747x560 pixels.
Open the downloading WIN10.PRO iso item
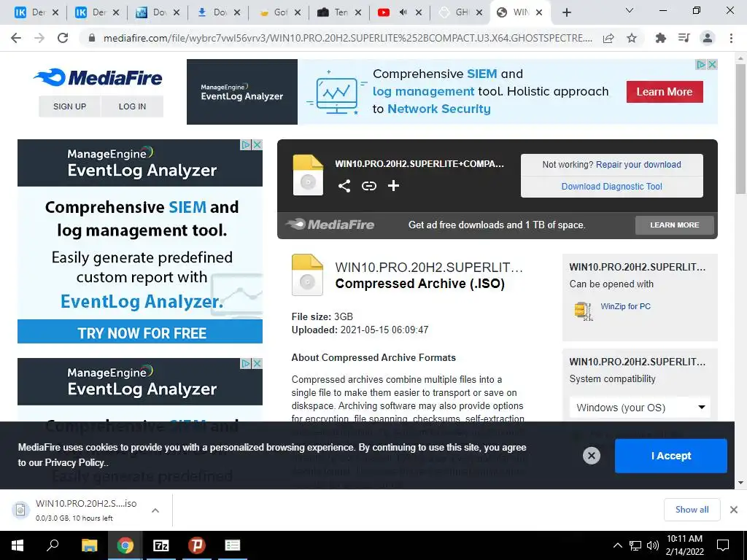[x=86, y=510]
